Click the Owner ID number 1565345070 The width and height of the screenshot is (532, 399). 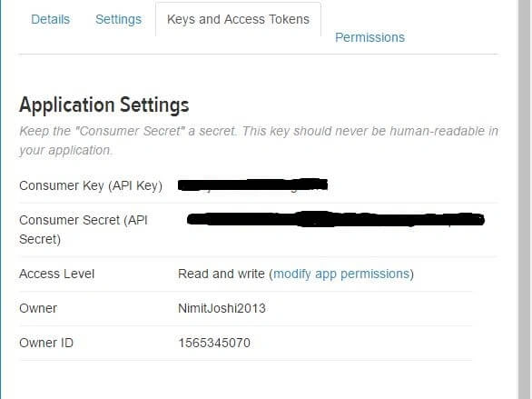click(x=214, y=343)
